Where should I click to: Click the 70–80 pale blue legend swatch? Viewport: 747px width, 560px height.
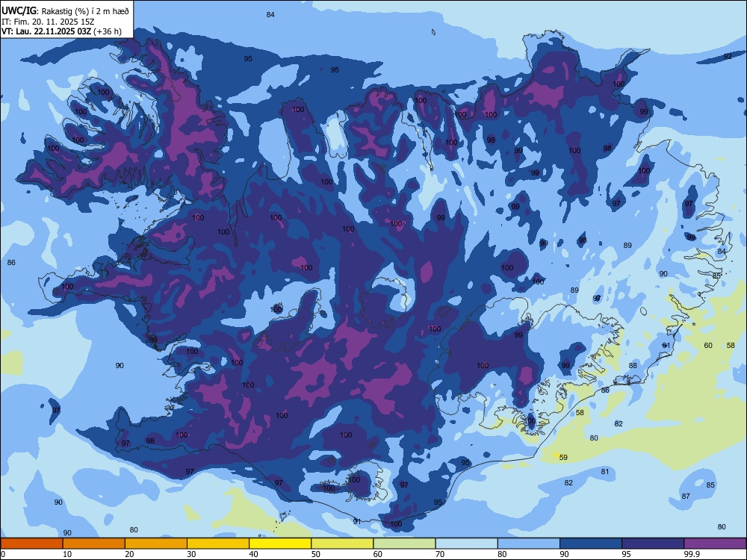(466, 544)
